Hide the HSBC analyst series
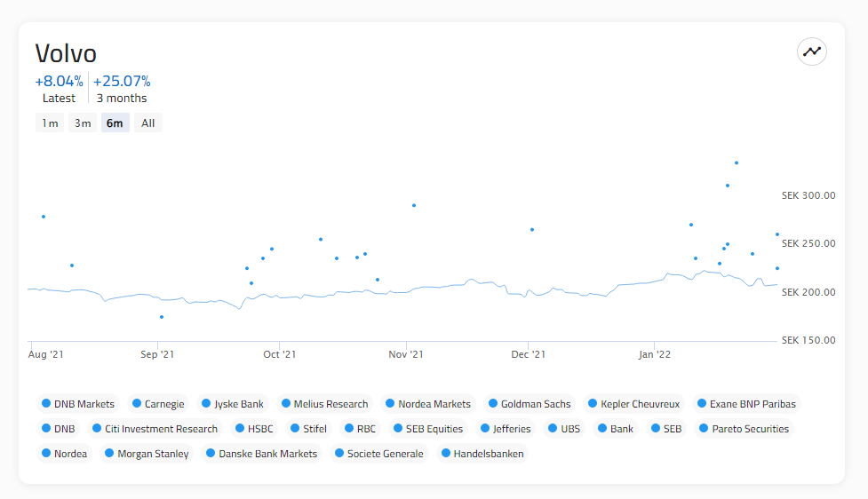This screenshot has height=499, width=868. [x=254, y=429]
